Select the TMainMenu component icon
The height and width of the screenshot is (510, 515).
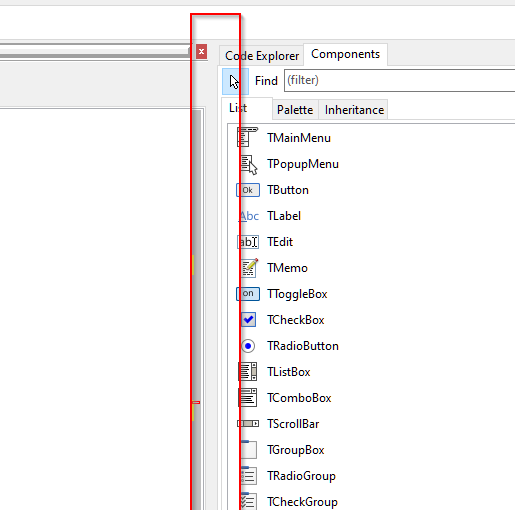point(248,137)
